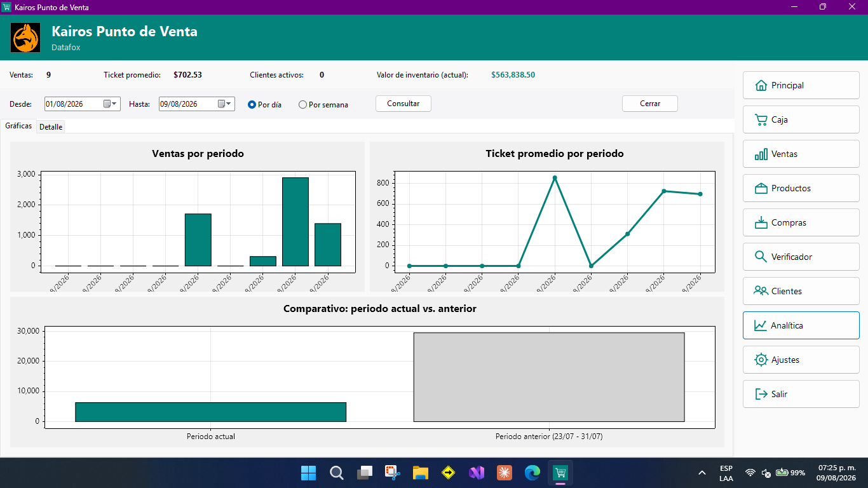868x488 pixels.
Task: Open the Productos section
Action: pyautogui.click(x=801, y=188)
